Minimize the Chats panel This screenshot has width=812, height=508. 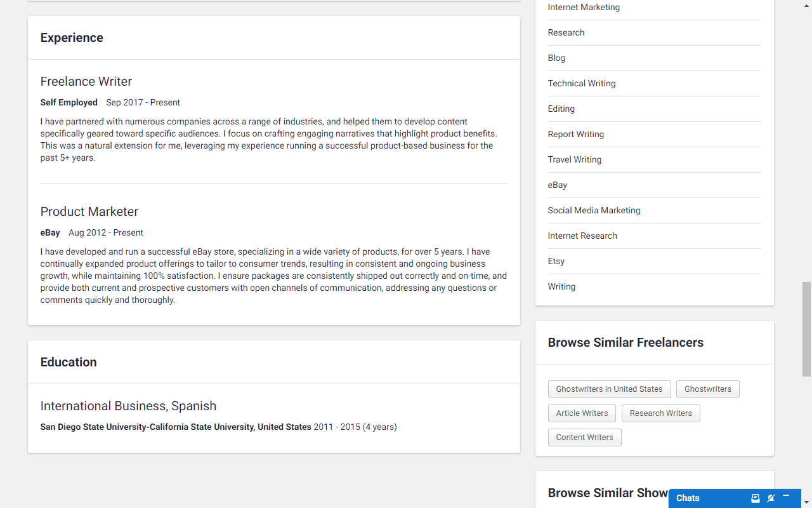pyautogui.click(x=786, y=496)
